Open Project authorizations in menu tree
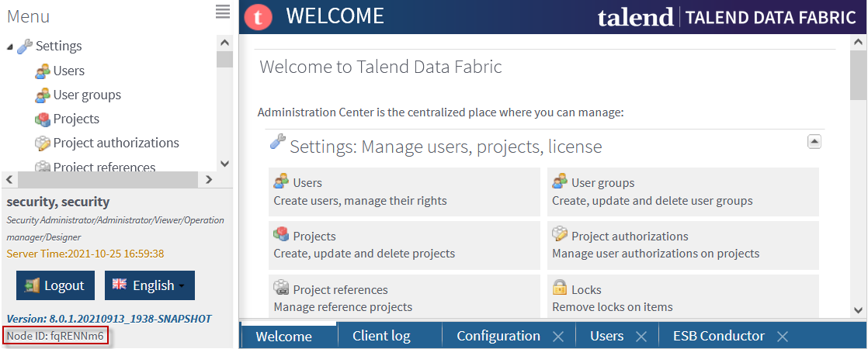This screenshot has height=349, width=868. pos(116,143)
